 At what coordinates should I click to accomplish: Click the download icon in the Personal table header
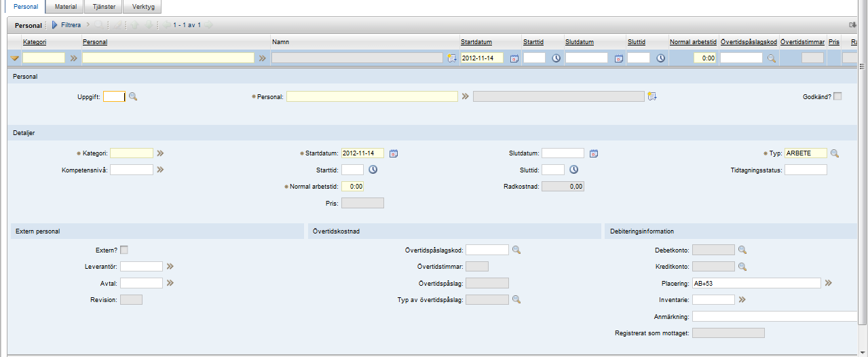coord(853,25)
